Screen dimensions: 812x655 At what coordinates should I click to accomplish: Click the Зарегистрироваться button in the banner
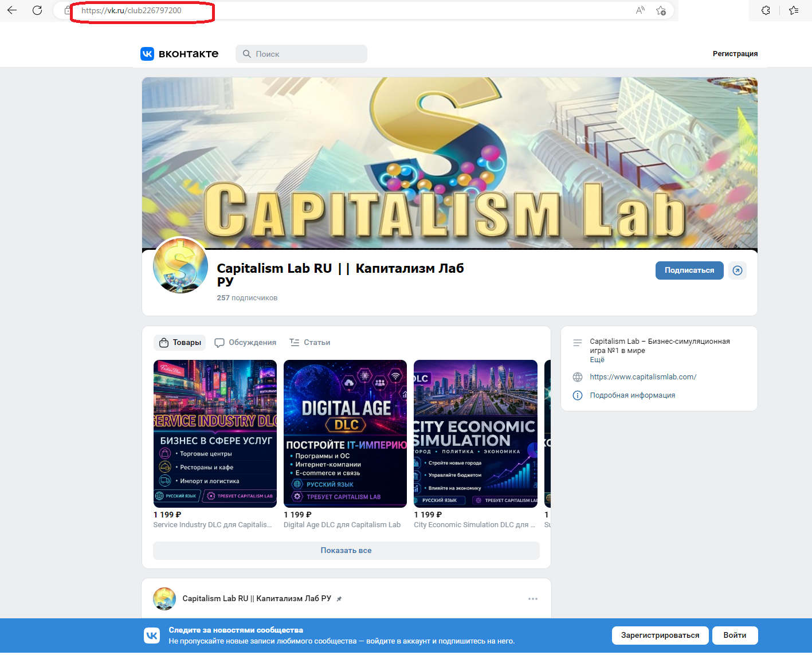660,636
